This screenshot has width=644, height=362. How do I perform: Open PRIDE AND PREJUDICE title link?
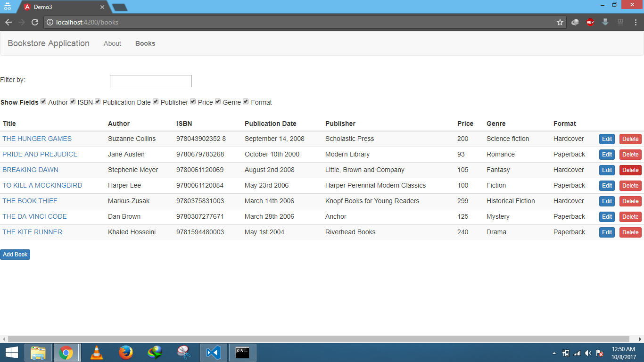40,154
